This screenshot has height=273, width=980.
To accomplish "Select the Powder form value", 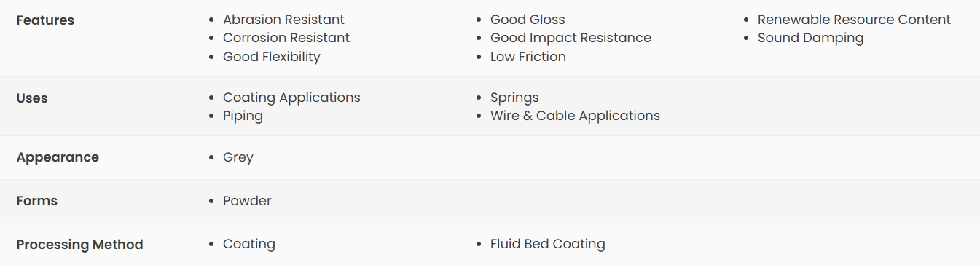I will [x=247, y=201].
